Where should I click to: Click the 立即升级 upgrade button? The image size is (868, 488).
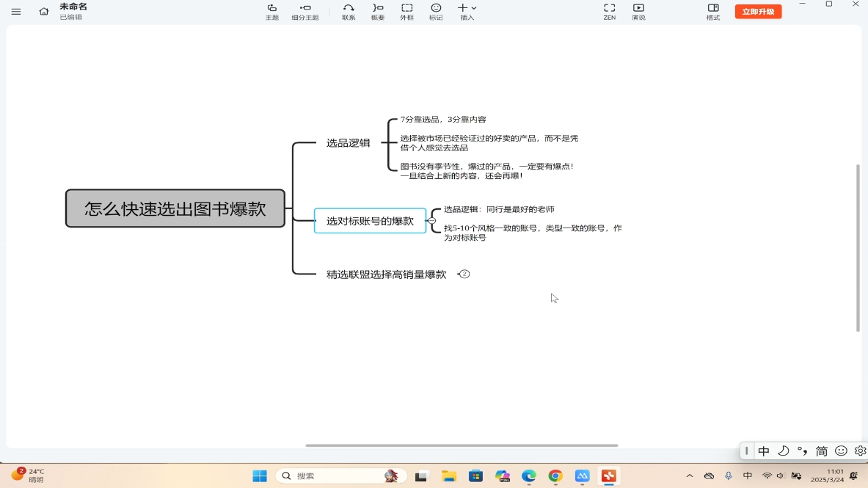click(x=758, y=11)
